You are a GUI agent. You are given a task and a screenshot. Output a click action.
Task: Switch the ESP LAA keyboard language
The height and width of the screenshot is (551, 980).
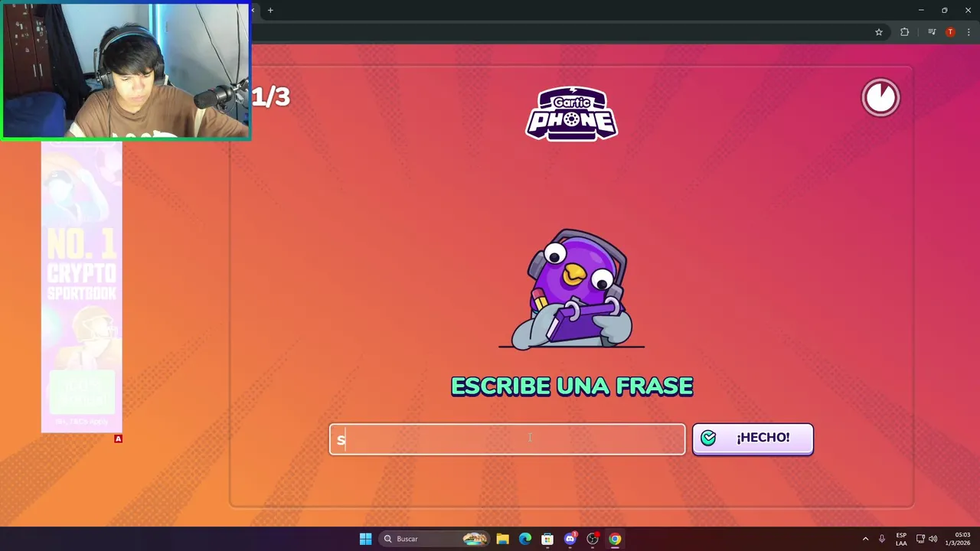[901, 539]
